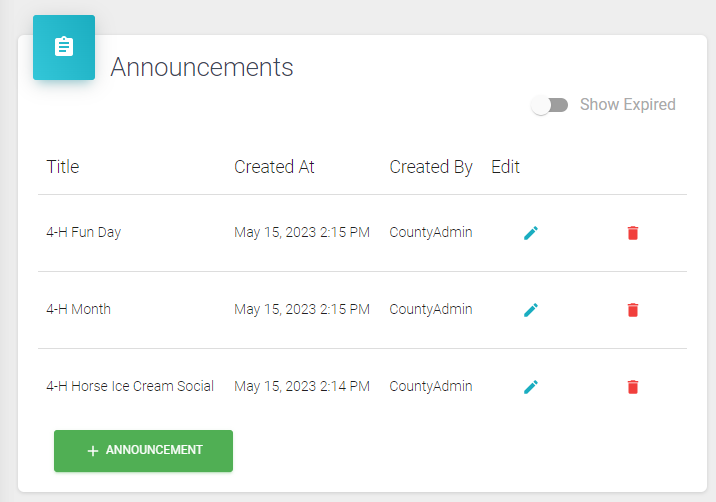Edit the 4-H Horse Ice Cream Social announcement
The width and height of the screenshot is (716, 502).
tap(531, 387)
